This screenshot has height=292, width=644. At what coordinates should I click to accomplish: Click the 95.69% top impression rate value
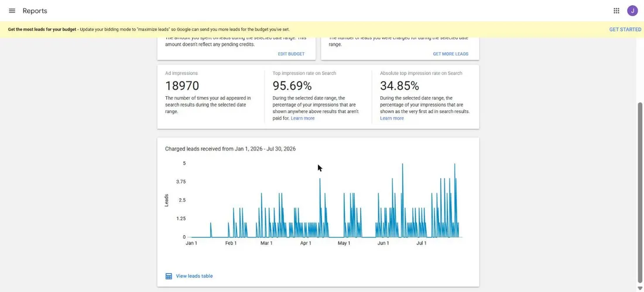coord(292,86)
